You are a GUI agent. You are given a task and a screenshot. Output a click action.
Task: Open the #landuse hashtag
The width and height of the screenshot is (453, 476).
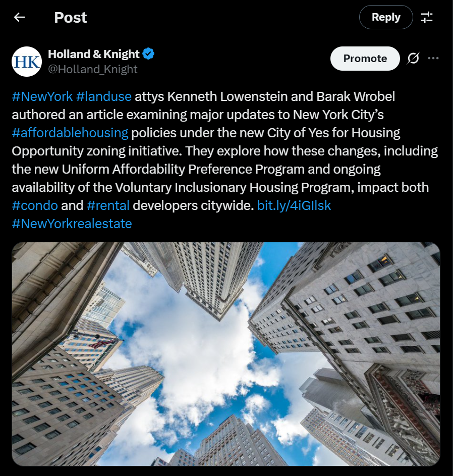coord(104,96)
